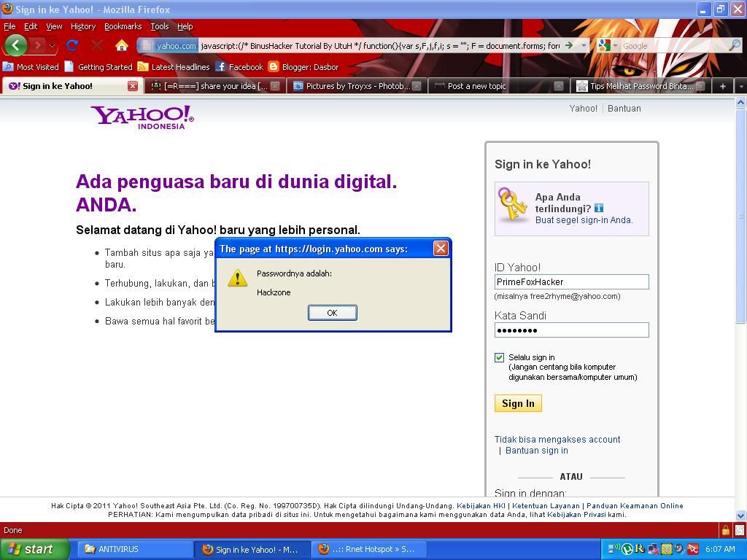Viewport: 747px width, 560px height.
Task: Open the File menu
Action: [9, 27]
